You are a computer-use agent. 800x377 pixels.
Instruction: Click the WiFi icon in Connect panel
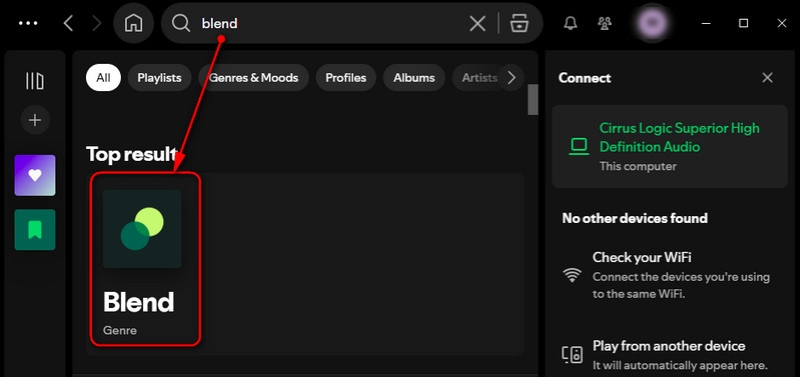coord(572,275)
